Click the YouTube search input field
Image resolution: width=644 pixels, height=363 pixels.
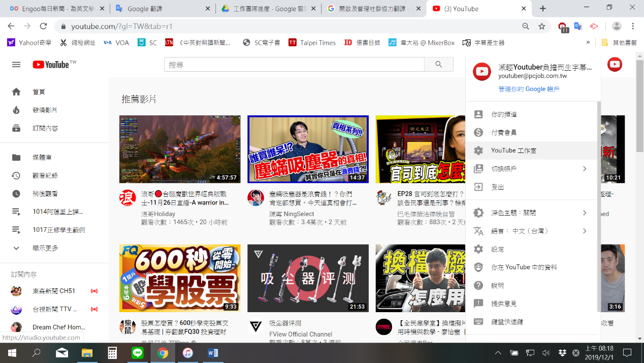click(294, 65)
